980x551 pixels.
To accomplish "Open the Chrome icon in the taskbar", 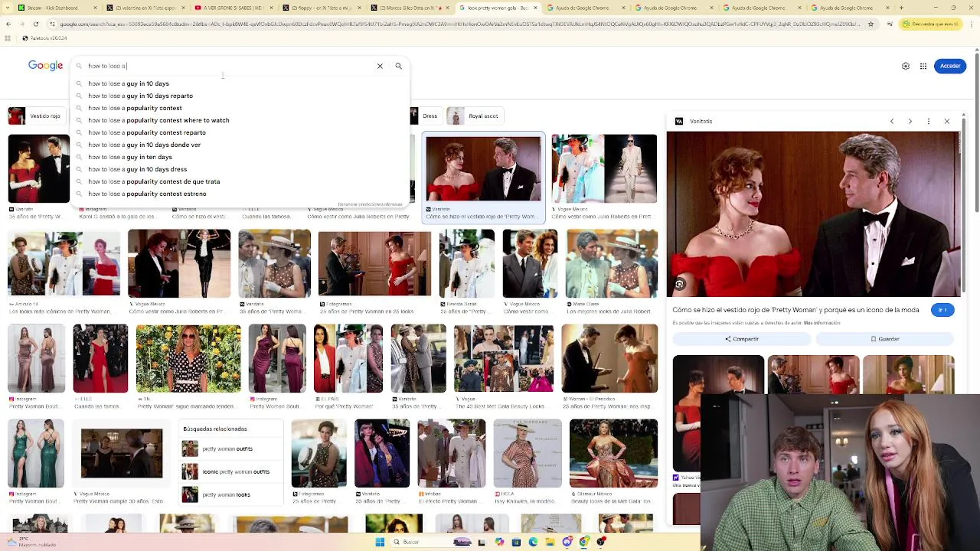I will pyautogui.click(x=584, y=542).
